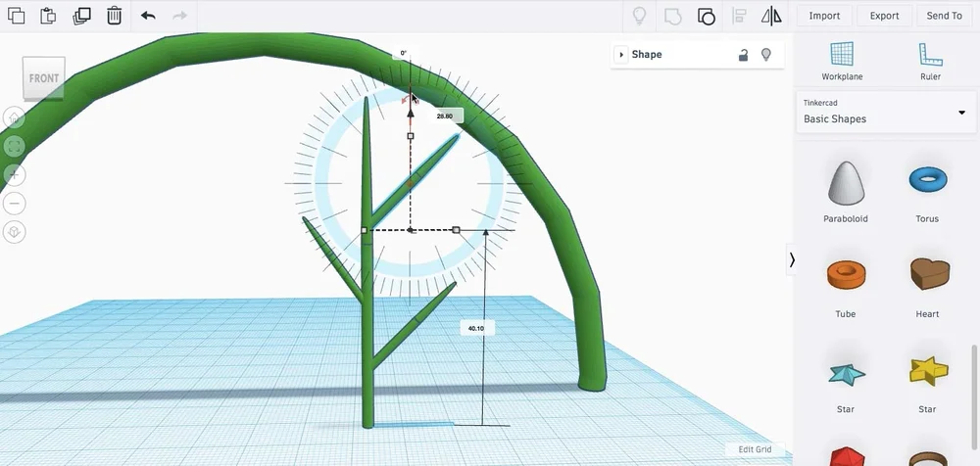980x466 pixels.
Task: Click the Align tool icon
Action: click(739, 16)
